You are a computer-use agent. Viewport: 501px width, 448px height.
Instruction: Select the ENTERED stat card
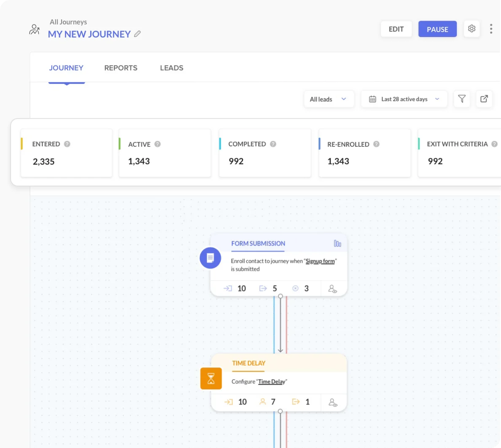[x=67, y=153]
